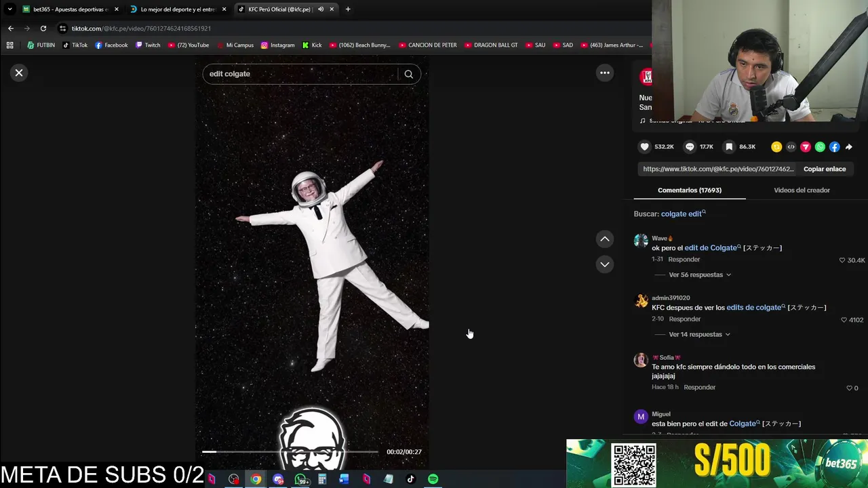Go back with the browser back arrow
868x488 pixels.
click(x=10, y=28)
